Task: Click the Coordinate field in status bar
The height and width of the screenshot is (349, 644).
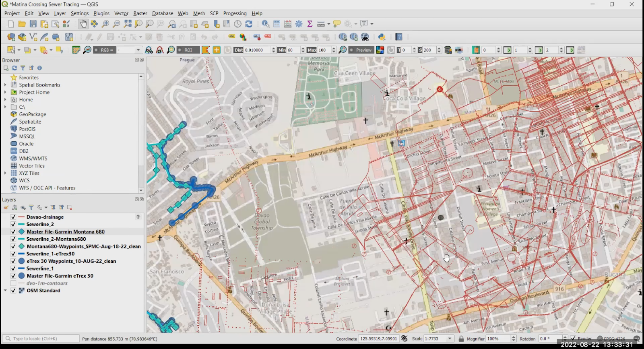Action: (x=379, y=339)
